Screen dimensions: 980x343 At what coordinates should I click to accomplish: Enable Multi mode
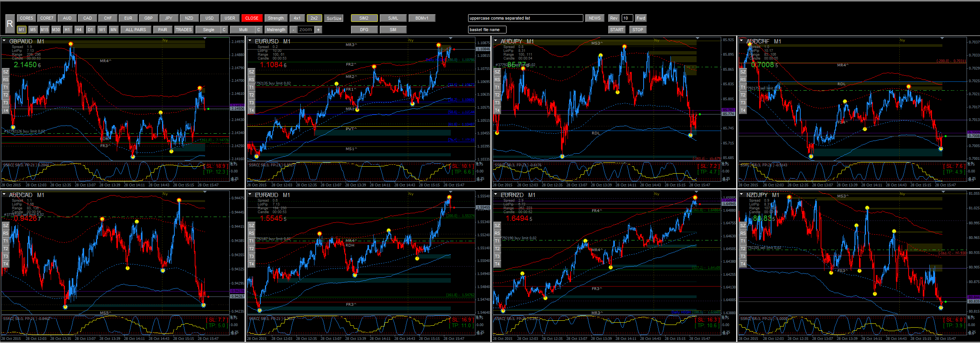[x=243, y=30]
